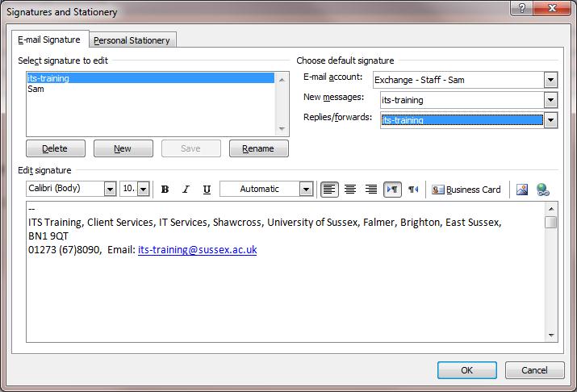Insert hyperlink icon in signature toolbar
Image resolution: width=577 pixels, height=392 pixels.
click(543, 190)
